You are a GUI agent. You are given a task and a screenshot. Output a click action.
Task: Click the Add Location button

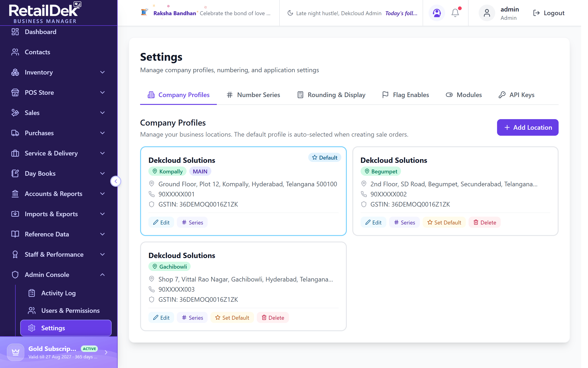point(528,127)
